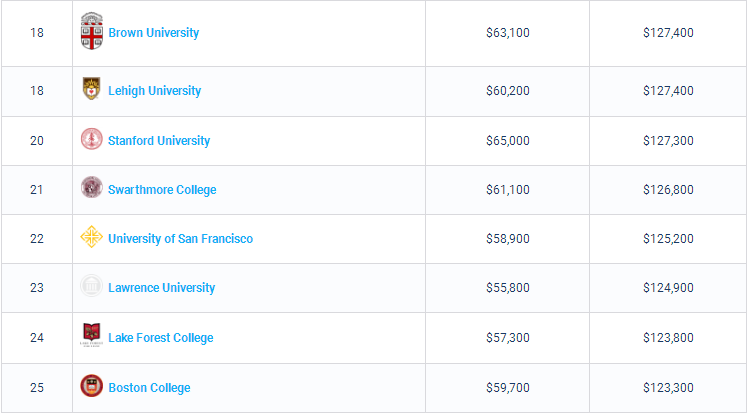The image size is (748, 414).
Task: Open the Swarthmore College page link
Action: click(162, 190)
